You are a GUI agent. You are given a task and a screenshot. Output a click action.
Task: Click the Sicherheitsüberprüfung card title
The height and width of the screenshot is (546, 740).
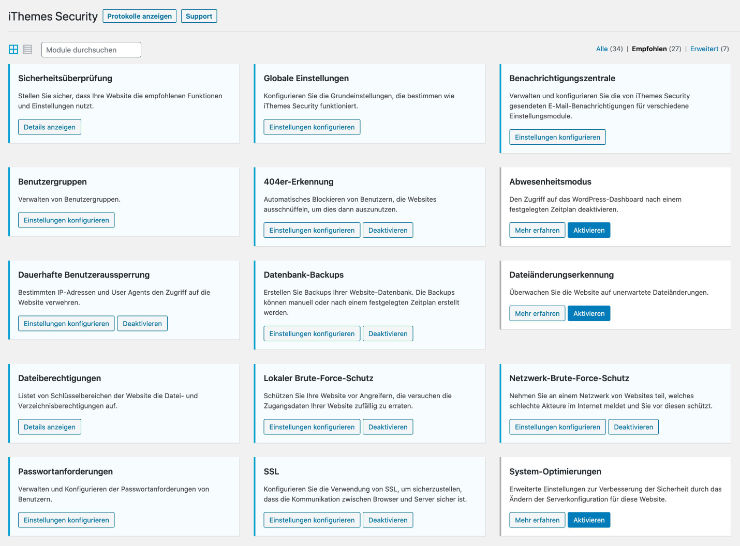(65, 78)
